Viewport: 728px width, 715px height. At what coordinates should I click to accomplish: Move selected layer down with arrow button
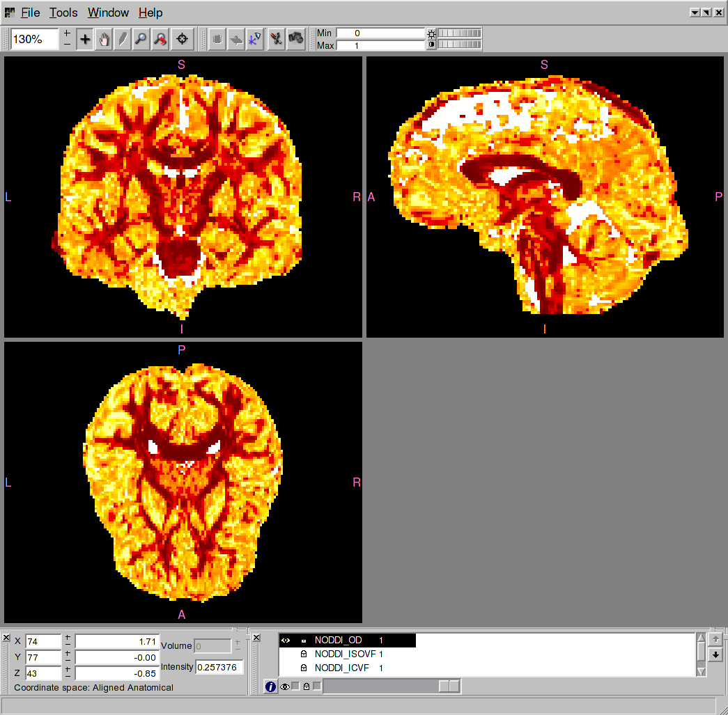[x=715, y=655]
